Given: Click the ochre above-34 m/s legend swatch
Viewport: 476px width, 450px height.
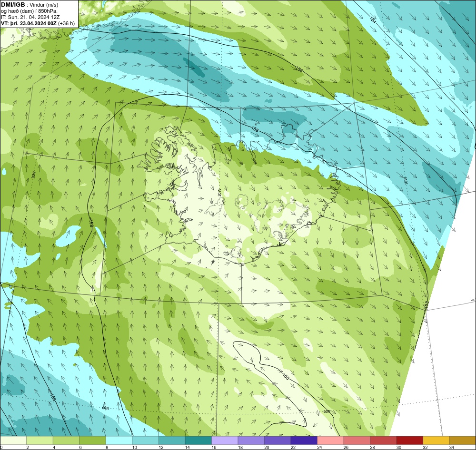Looking at the screenshot, I should (462, 440).
